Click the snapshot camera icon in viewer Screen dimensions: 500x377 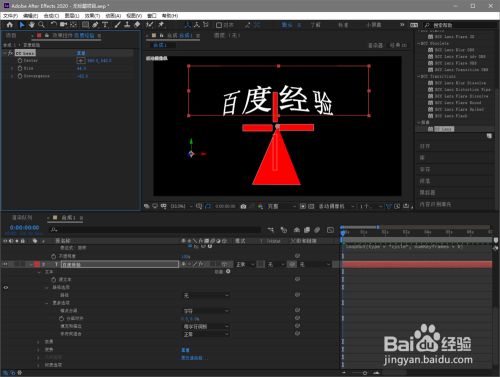[243, 207]
